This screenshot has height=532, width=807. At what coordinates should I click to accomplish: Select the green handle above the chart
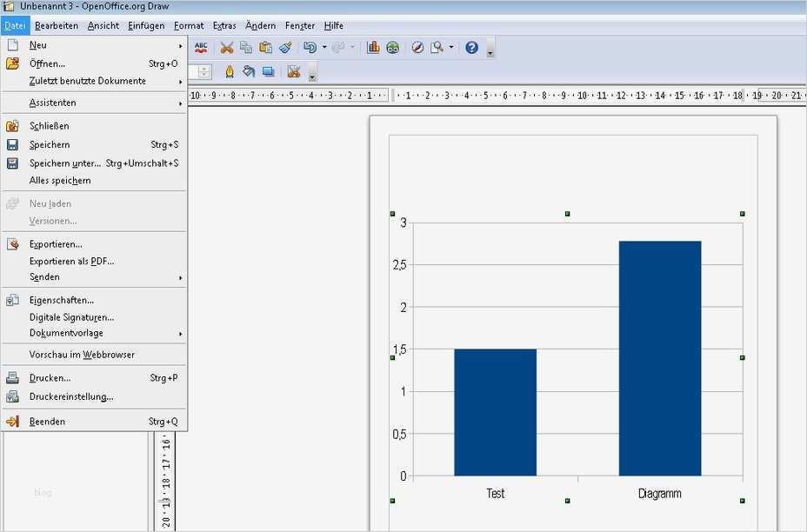coord(567,213)
